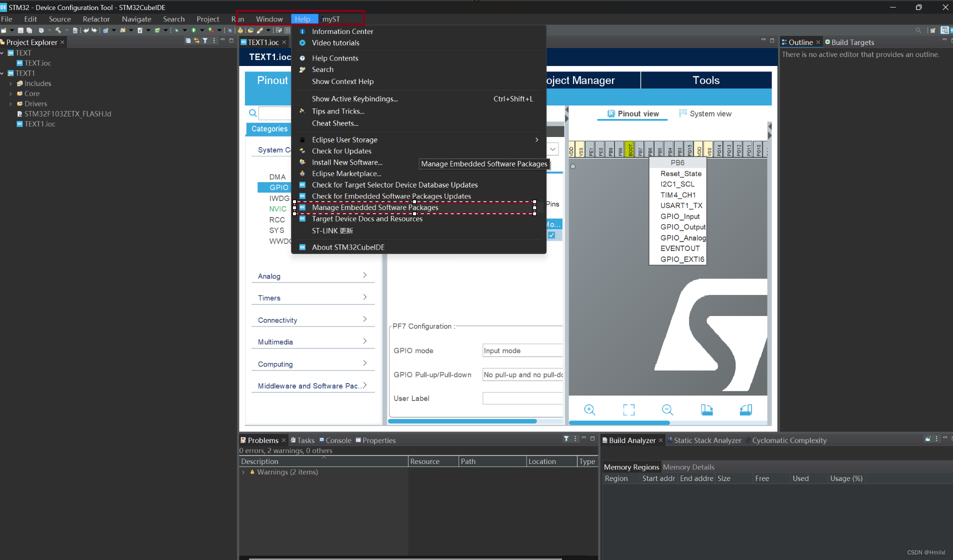Click the New C/C++ source file icon
This screenshot has height=560, width=953.
click(140, 30)
